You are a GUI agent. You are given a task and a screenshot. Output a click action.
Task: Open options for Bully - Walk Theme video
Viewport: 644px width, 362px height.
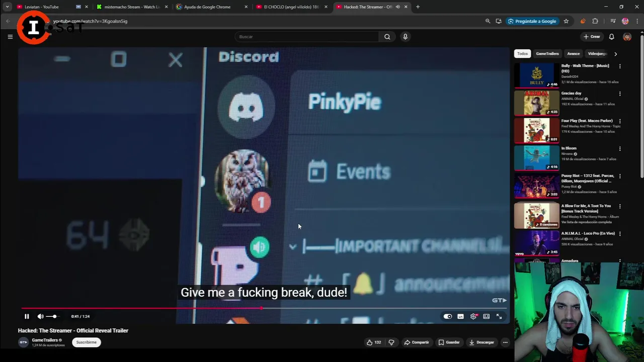pos(620,66)
